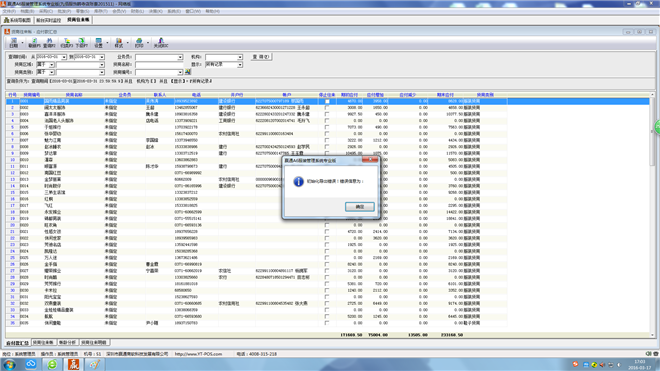Viewport: 660px width, 371px height.
Task: Click the 期末应付 column header
Action: point(445,95)
